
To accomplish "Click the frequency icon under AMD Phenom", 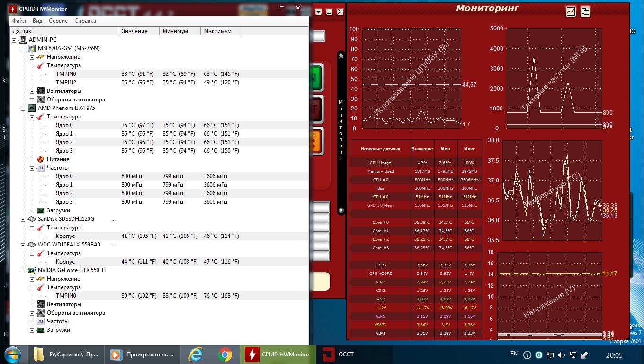I will [41, 168].
